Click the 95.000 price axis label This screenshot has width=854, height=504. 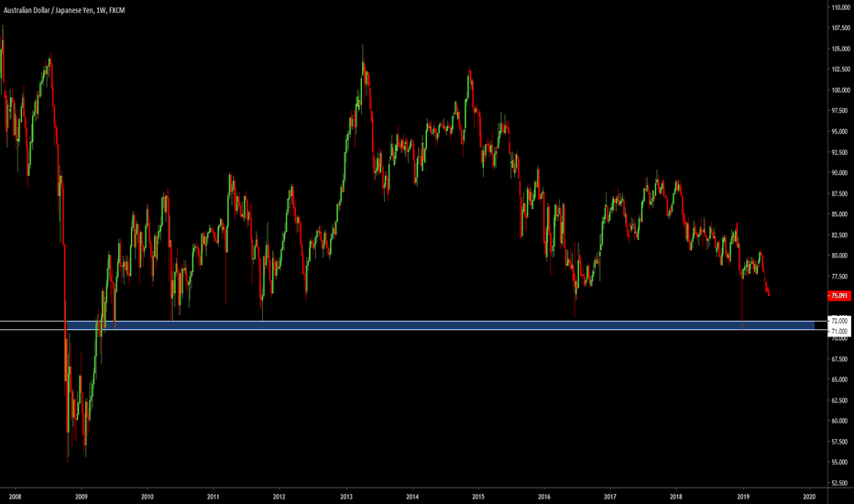pyautogui.click(x=840, y=132)
